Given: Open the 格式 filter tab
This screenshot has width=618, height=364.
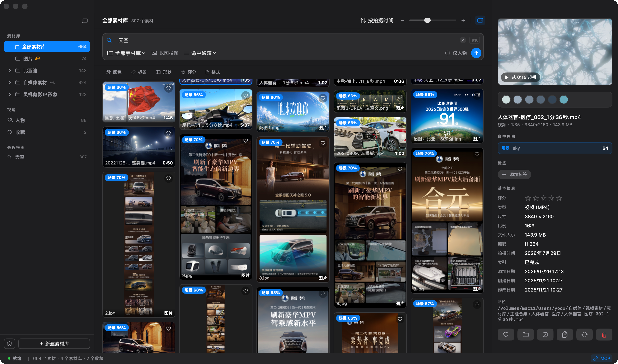Looking at the screenshot, I should 212,72.
